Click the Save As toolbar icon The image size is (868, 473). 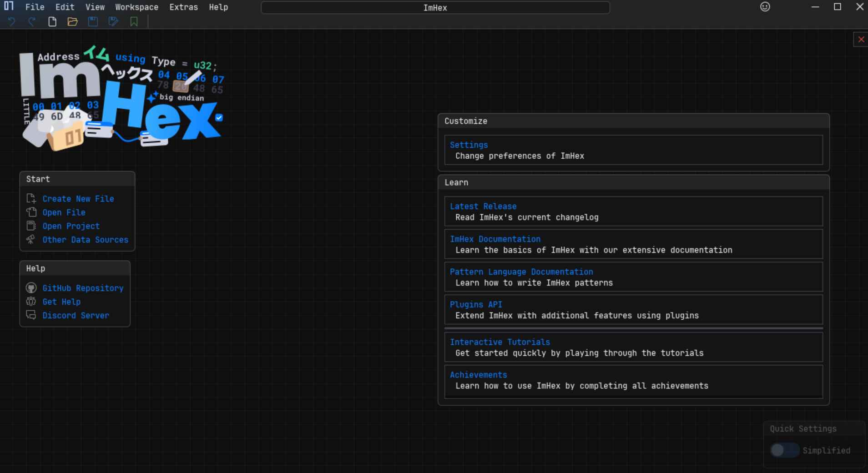tap(113, 21)
